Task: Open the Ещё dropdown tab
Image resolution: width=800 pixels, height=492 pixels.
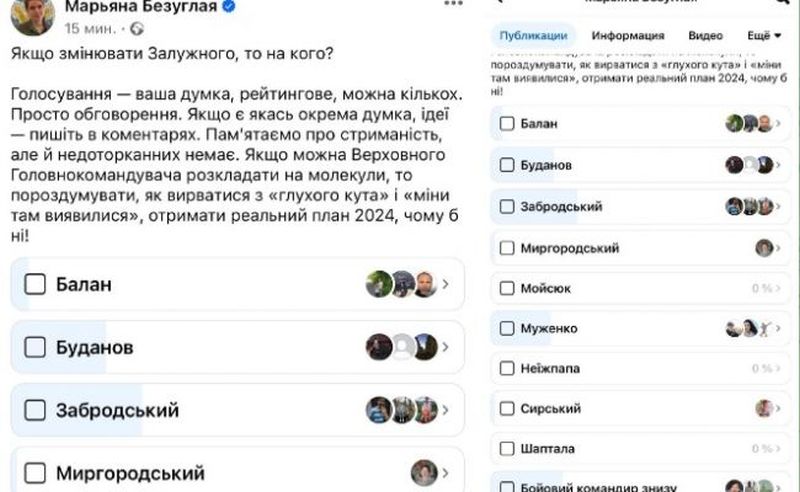Action: click(x=762, y=36)
